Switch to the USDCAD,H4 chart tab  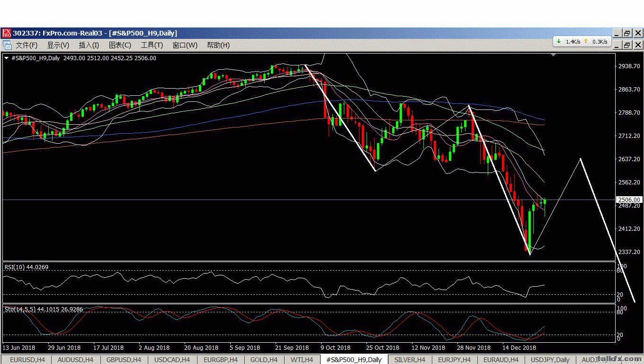tap(172, 360)
